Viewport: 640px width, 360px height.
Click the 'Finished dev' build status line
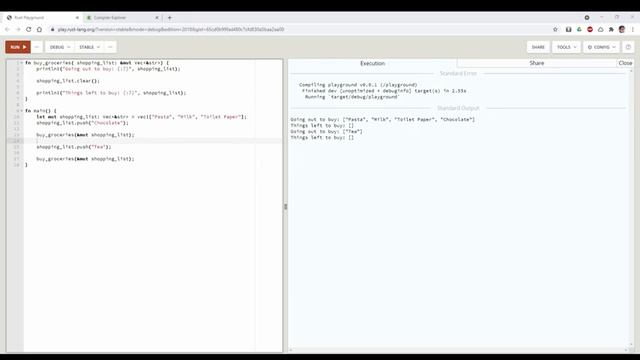[384, 91]
